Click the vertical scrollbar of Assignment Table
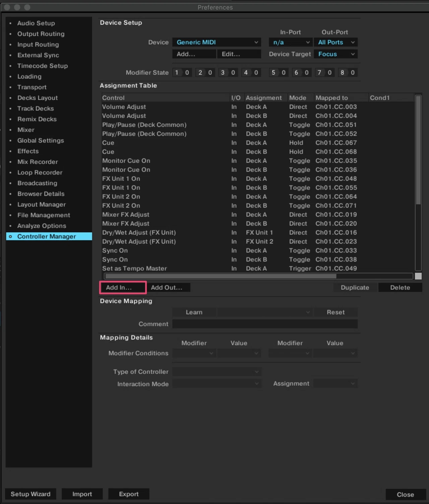The height and width of the screenshot is (504, 429). (x=418, y=150)
